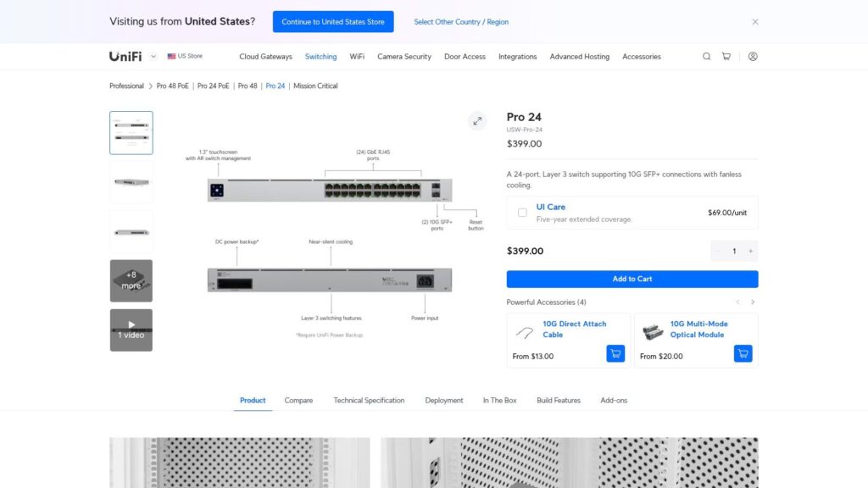The width and height of the screenshot is (868, 488).
Task: Open 10G Direct Attach Cable product link
Action: coord(575,330)
